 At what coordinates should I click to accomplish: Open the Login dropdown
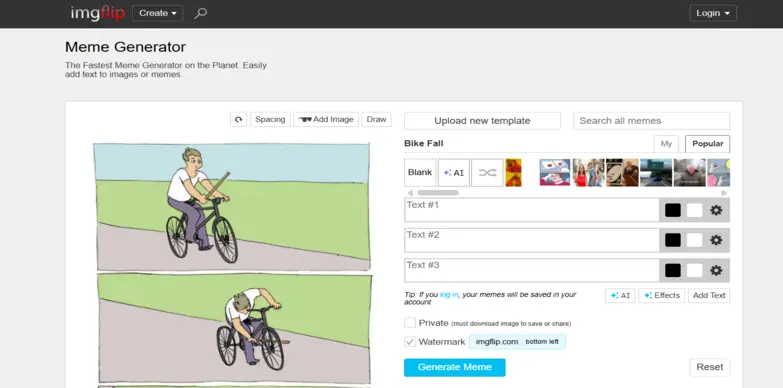(x=713, y=13)
